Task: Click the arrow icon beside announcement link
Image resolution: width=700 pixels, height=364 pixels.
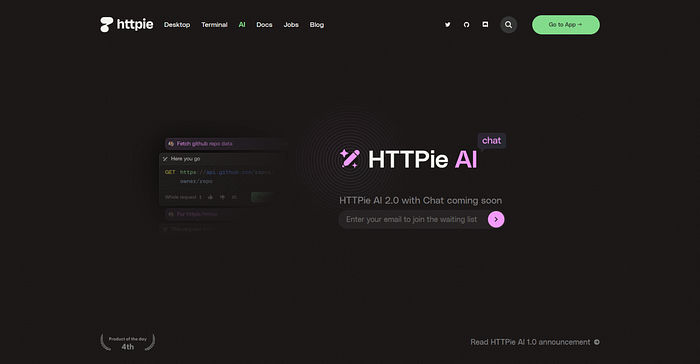Action: pyautogui.click(x=597, y=342)
